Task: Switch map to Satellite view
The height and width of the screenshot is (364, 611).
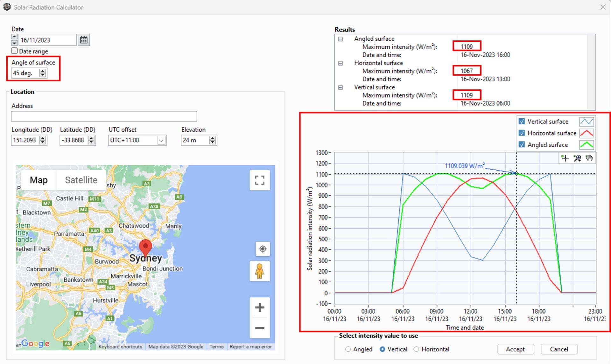Action: coord(81,180)
